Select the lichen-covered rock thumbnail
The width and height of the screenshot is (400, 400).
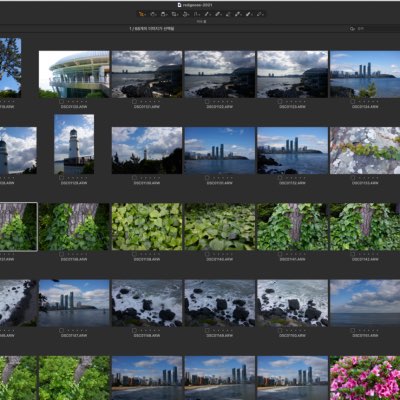tap(365, 150)
